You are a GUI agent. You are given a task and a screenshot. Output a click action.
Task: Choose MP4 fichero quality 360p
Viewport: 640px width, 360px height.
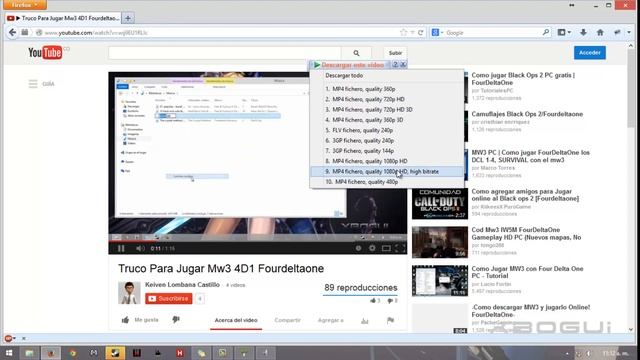pos(387,89)
